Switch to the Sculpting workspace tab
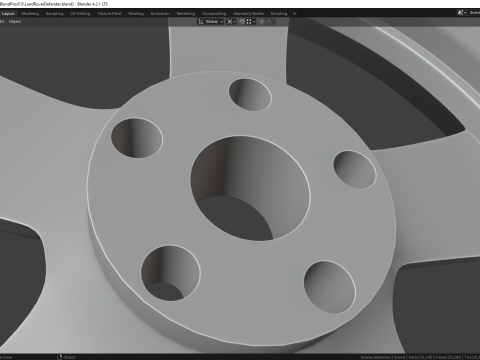Screen dimensions: 480x360 (54, 14)
